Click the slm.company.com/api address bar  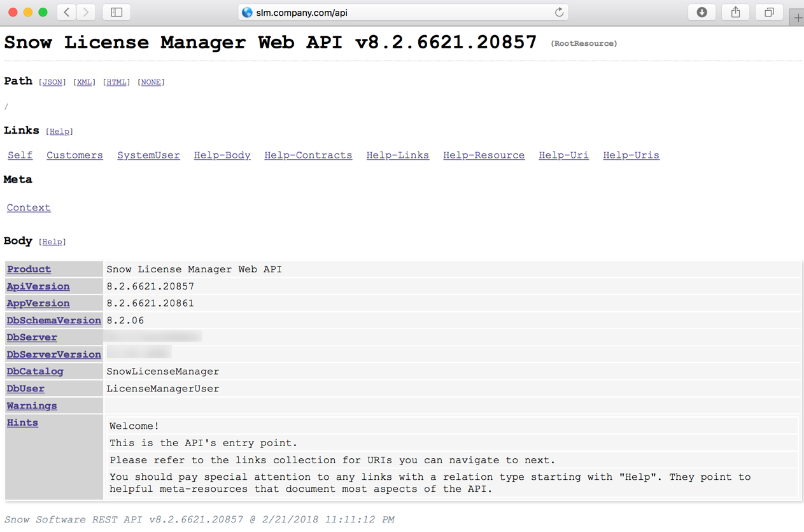tap(395, 13)
